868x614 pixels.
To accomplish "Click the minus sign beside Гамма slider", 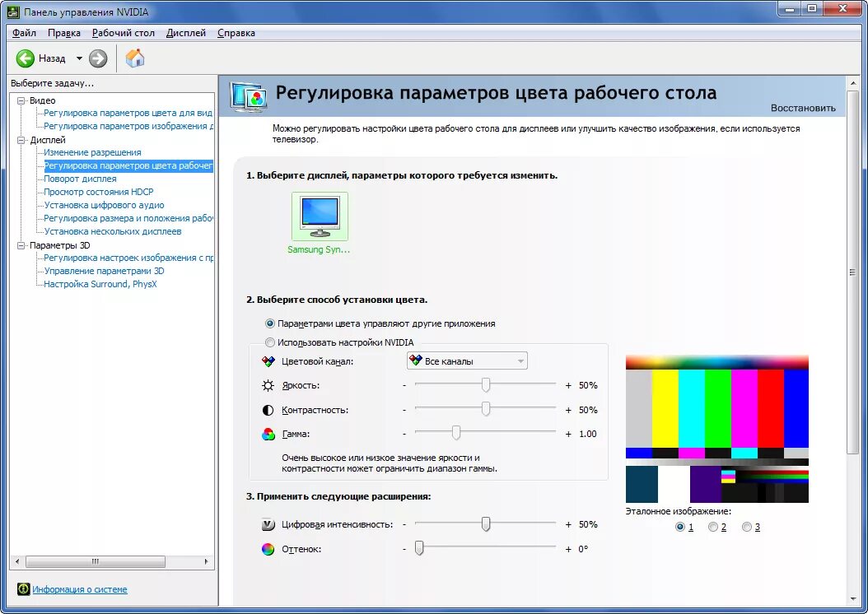I will click(x=404, y=435).
